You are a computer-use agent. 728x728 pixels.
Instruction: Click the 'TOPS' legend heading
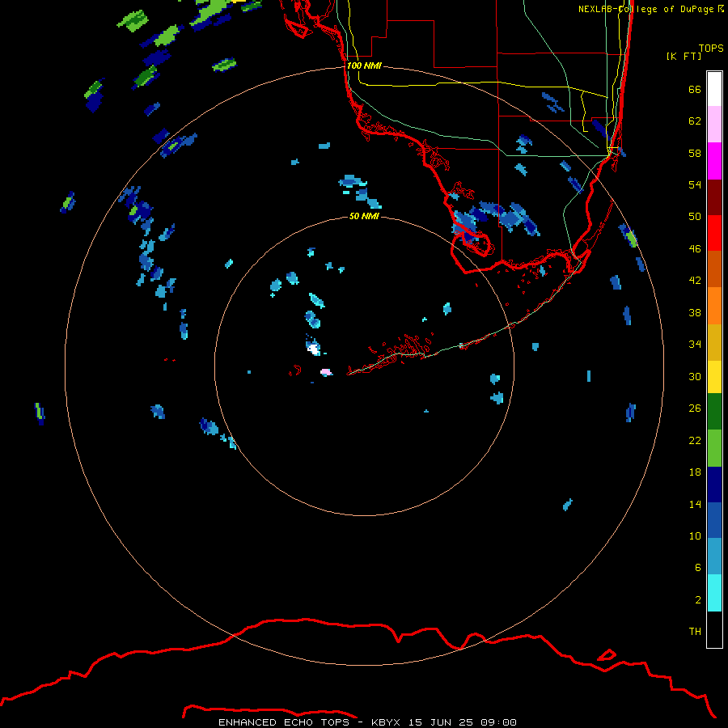click(x=711, y=48)
